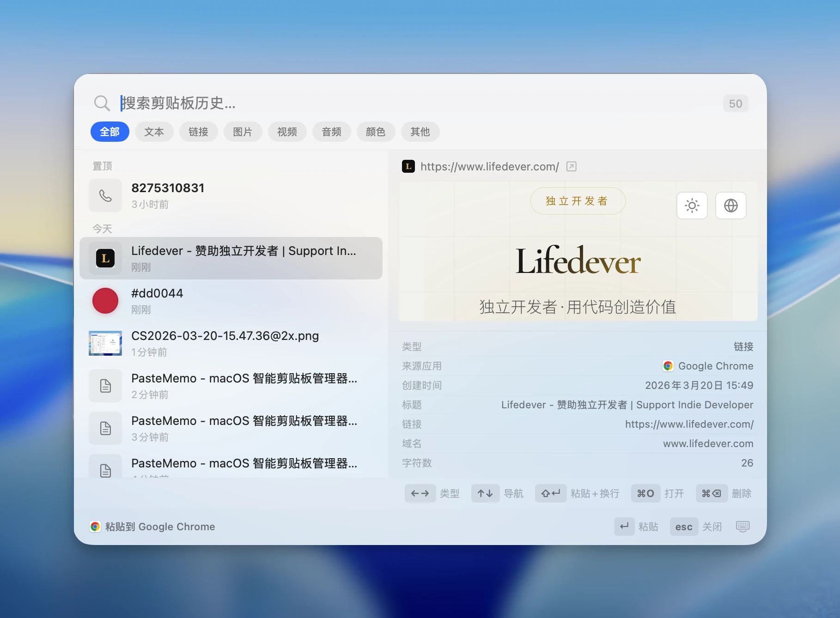This screenshot has width=840, height=618.
Task: Click the creation time 2026年3月20日 15:49
Action: [x=699, y=385]
